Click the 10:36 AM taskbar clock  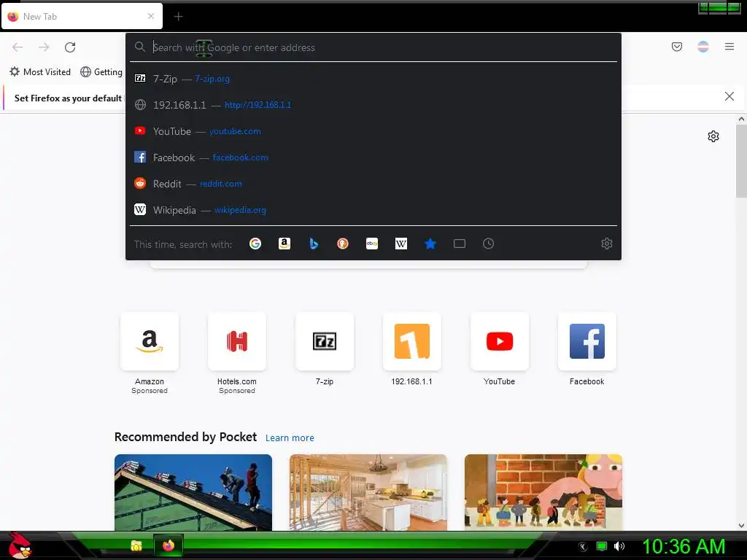pos(684,546)
